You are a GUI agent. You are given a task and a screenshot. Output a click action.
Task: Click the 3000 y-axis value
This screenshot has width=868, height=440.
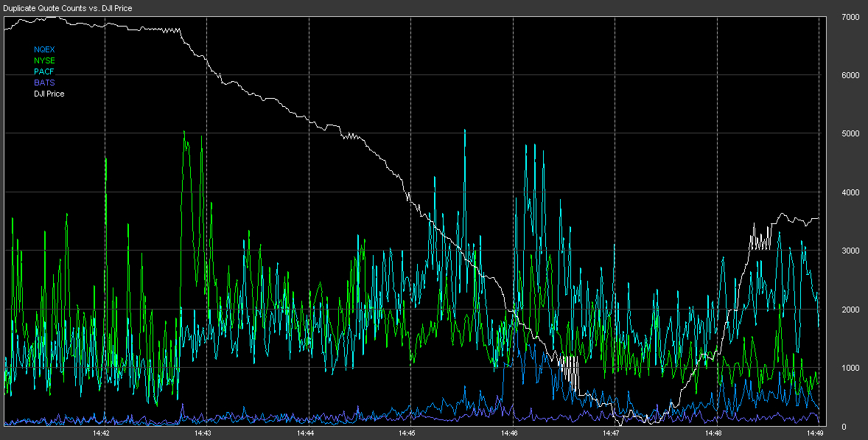[850, 251]
